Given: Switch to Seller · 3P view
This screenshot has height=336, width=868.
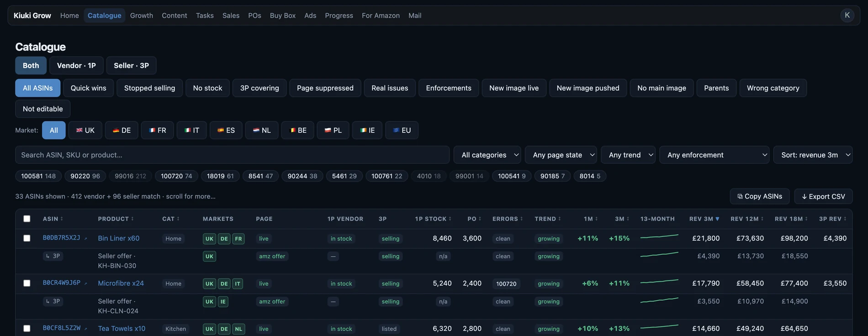Looking at the screenshot, I should coord(131,65).
